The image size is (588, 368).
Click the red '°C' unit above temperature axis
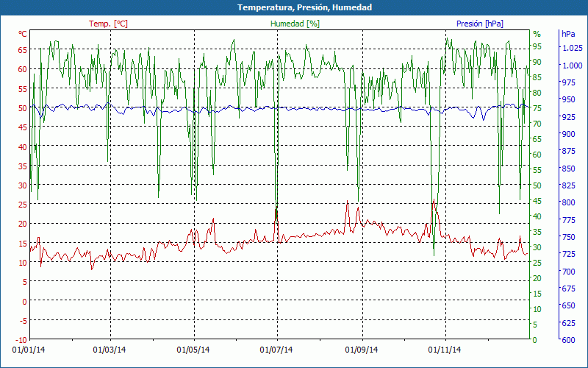23,34
